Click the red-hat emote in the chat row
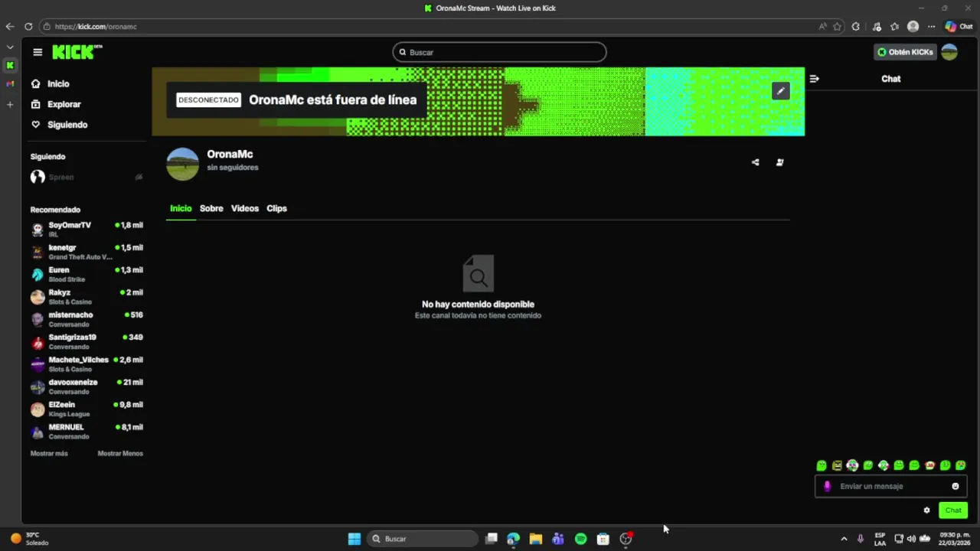Screen dimensions: 980x551 click(x=929, y=465)
